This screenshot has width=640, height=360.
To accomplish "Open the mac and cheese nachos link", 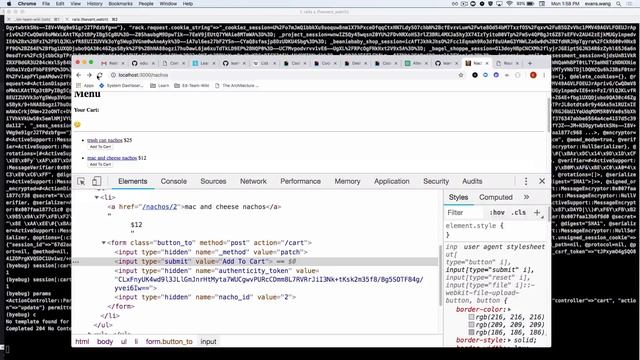I will 112,158.
